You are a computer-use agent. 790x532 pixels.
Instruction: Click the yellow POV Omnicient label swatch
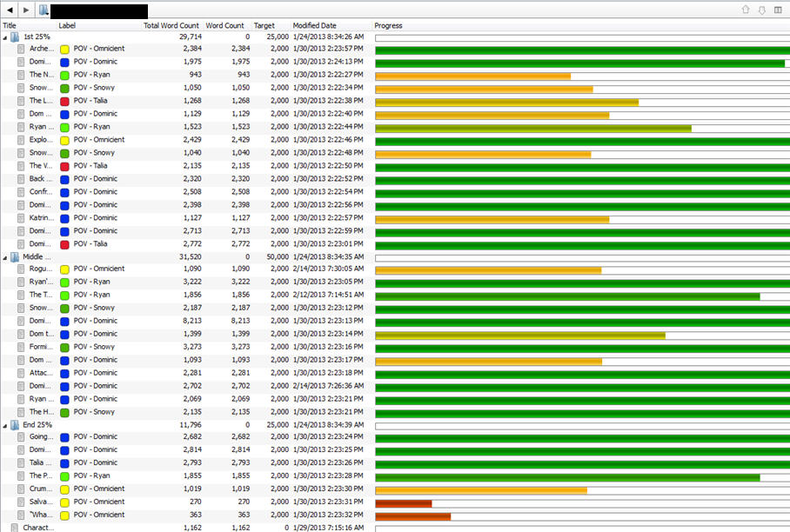point(64,49)
